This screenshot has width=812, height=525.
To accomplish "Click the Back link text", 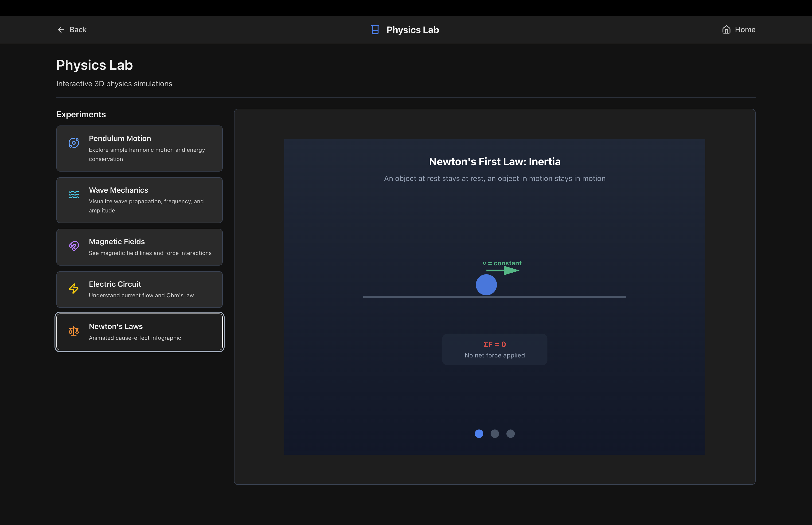I will (x=78, y=30).
